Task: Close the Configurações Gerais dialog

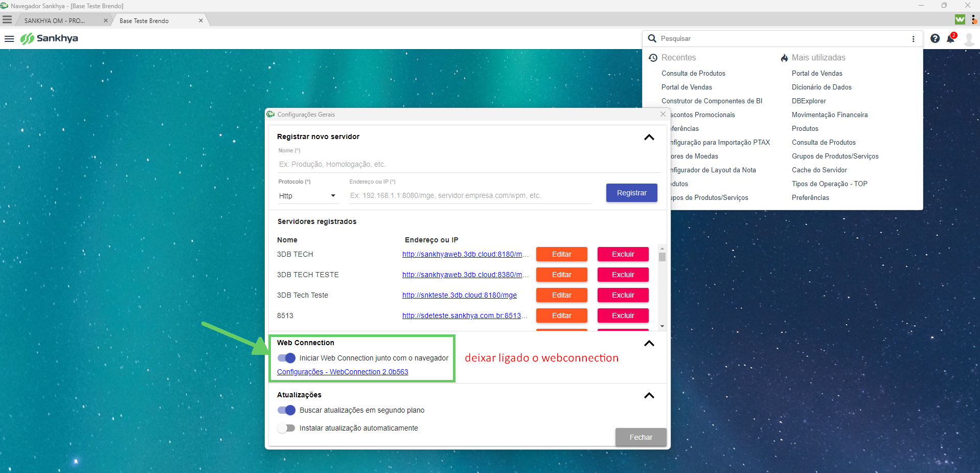Action: click(x=663, y=114)
